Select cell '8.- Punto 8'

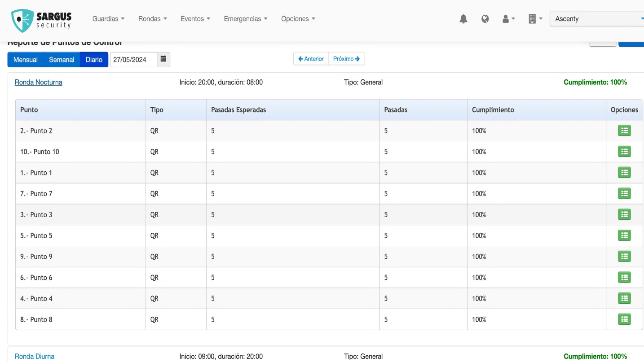[x=80, y=319]
